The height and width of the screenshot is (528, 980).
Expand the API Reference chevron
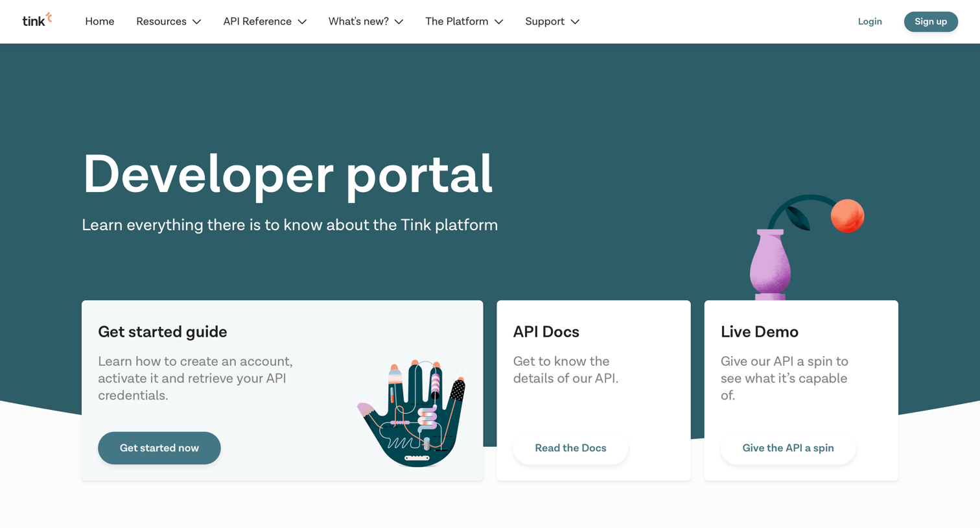tap(302, 22)
